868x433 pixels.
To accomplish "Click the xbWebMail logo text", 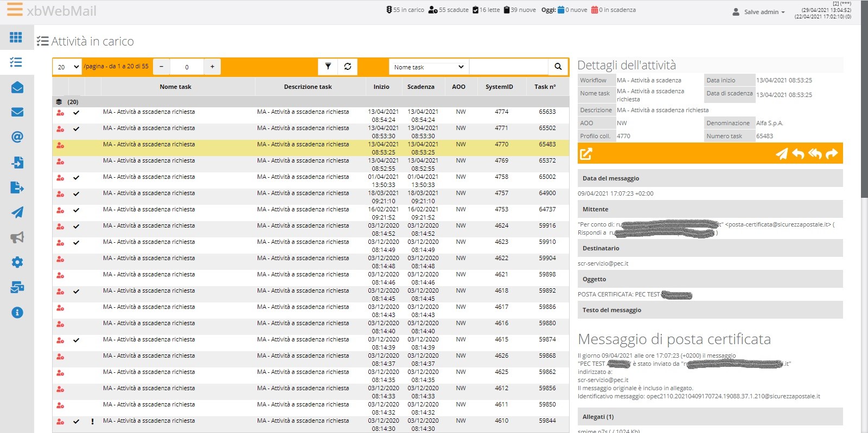I will pos(61,11).
